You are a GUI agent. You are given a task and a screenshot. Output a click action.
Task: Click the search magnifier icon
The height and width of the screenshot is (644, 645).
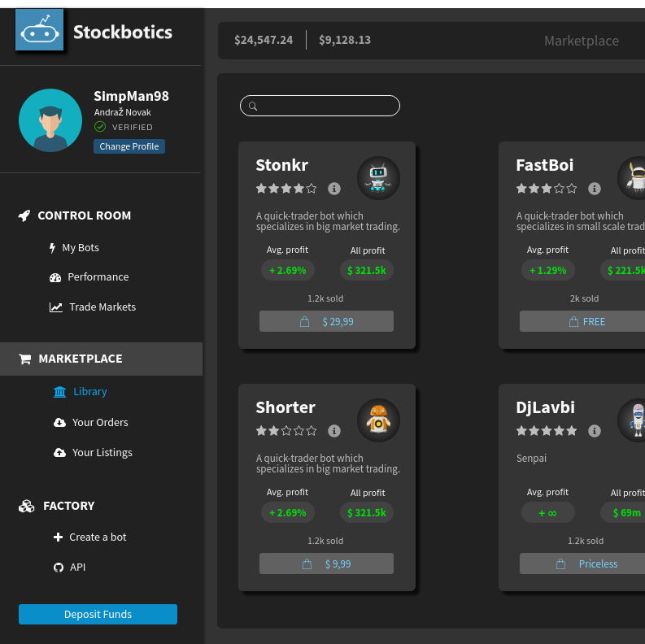pyautogui.click(x=253, y=107)
